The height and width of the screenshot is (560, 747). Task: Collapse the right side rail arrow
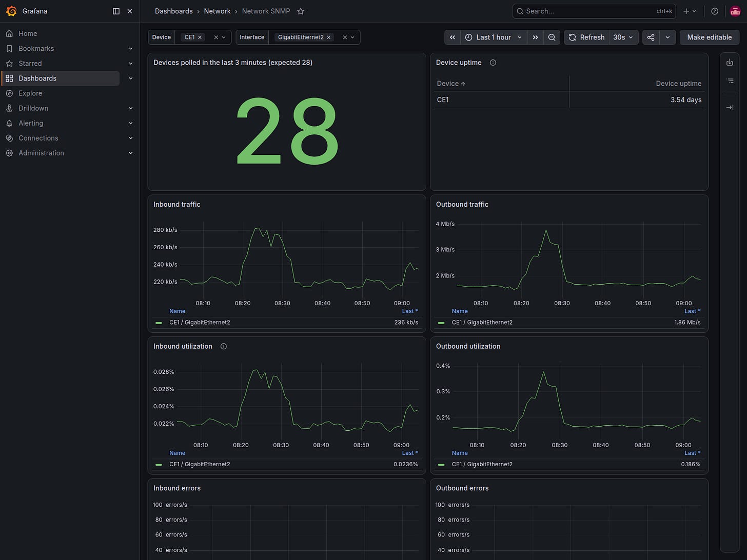(730, 107)
